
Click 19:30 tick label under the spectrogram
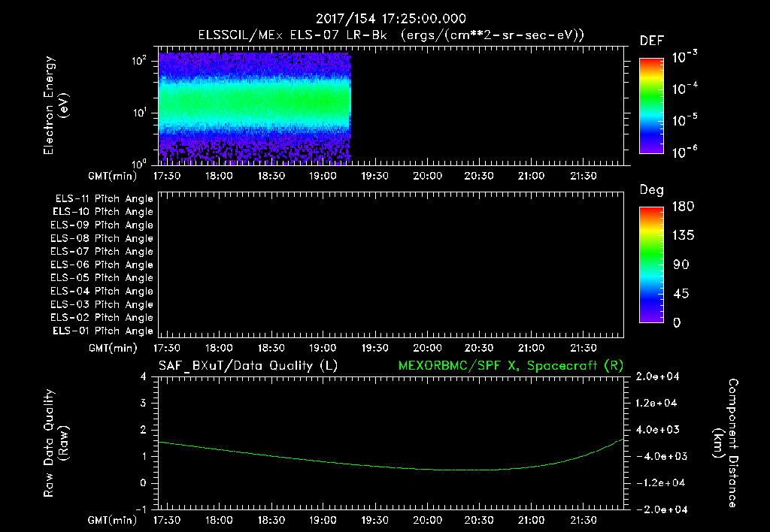[x=375, y=176]
